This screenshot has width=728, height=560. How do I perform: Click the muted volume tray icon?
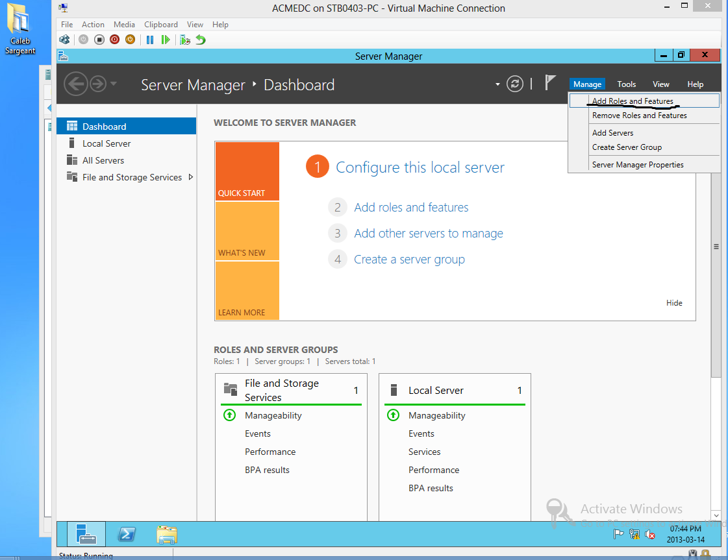click(650, 535)
